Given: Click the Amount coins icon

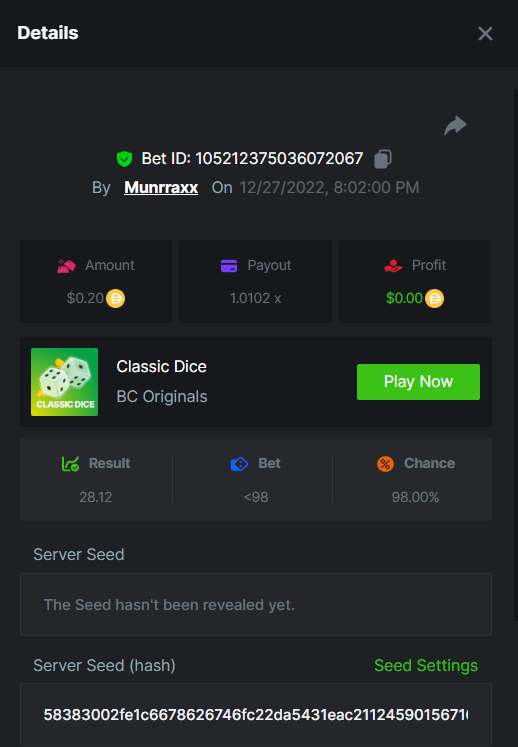Looking at the screenshot, I should 66,266.
